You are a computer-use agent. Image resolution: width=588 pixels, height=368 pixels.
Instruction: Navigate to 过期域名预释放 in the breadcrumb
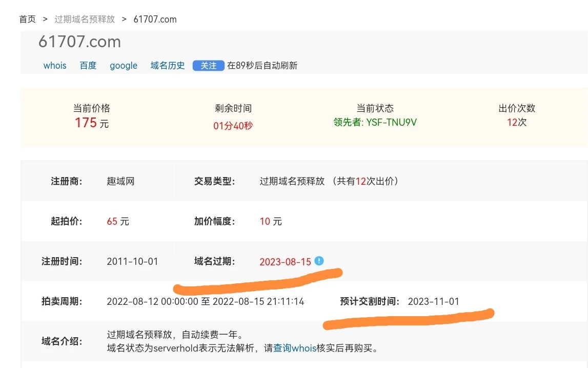(x=85, y=20)
